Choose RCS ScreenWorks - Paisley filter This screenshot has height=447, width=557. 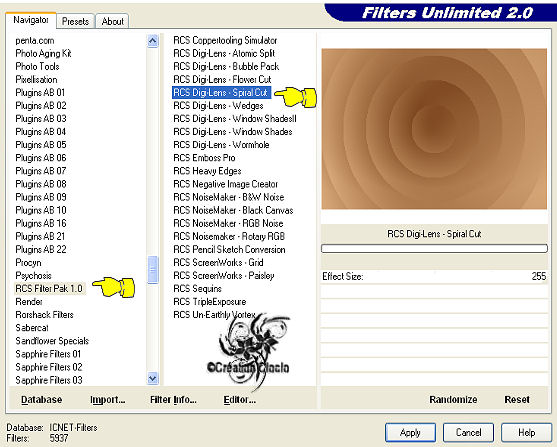coord(223,276)
